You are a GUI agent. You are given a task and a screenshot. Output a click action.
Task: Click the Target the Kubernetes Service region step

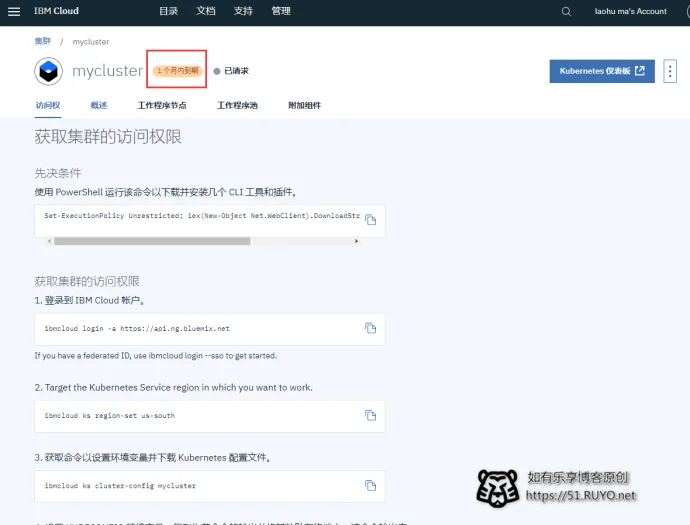pyautogui.click(x=174, y=387)
